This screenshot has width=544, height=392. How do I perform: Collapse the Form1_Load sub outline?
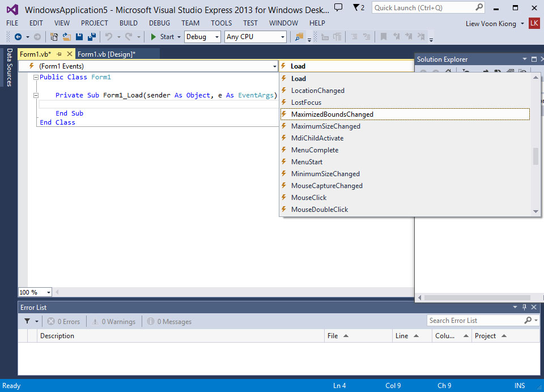coord(36,95)
